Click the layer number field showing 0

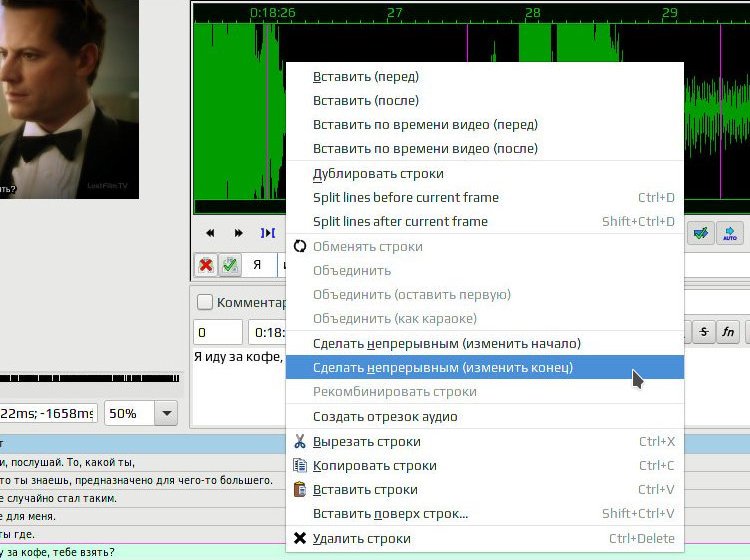218,332
